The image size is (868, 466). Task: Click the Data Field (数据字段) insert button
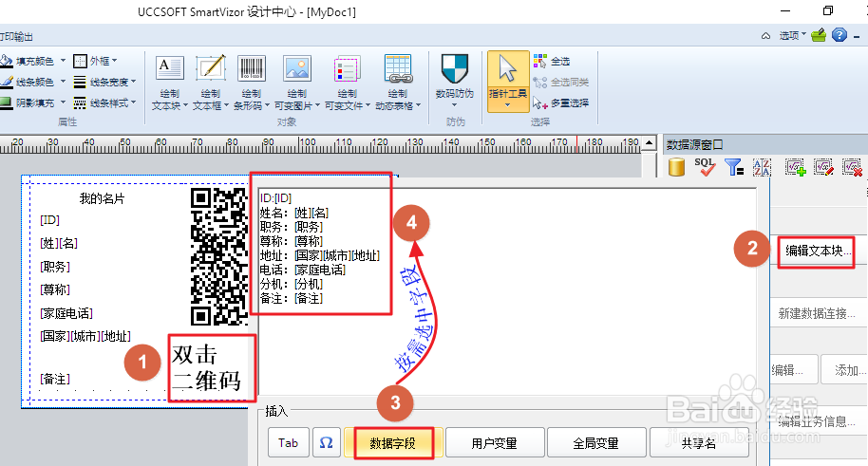point(393,443)
